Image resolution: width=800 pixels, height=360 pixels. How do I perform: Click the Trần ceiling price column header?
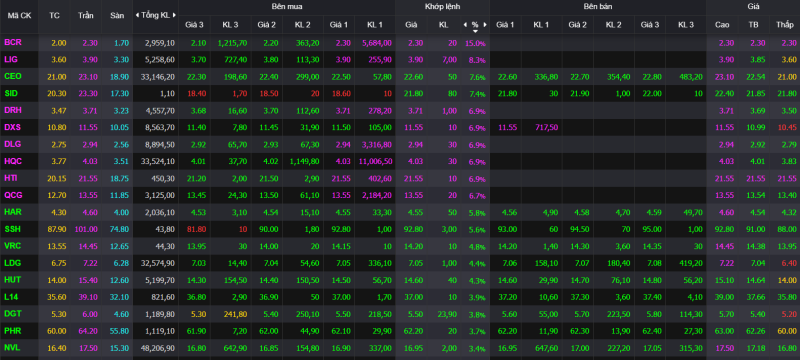(85, 15)
